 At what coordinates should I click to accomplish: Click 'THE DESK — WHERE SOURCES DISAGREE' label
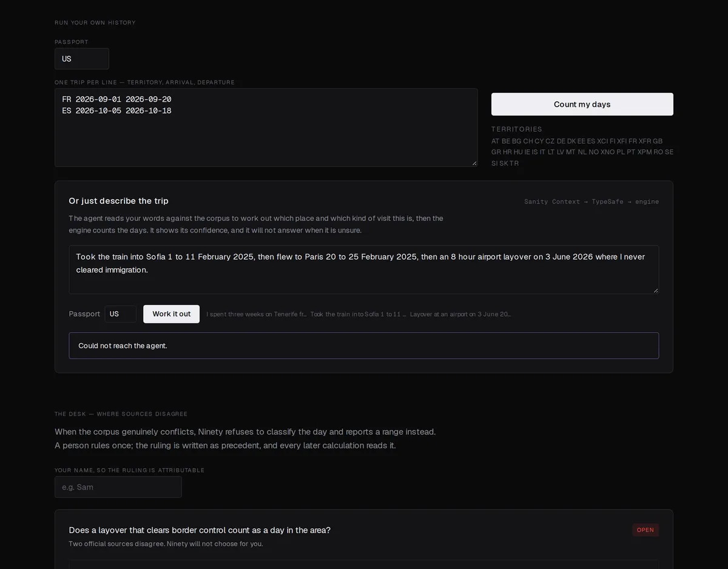click(x=121, y=414)
